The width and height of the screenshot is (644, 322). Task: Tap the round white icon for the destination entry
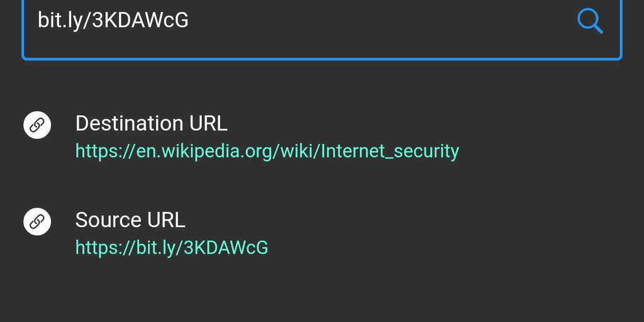pyautogui.click(x=37, y=125)
